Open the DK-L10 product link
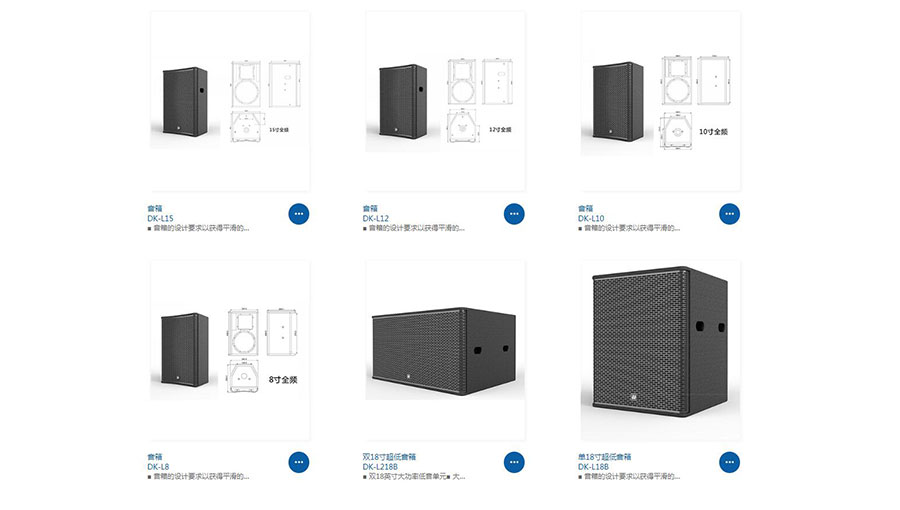This screenshot has height=510, width=900. (x=591, y=219)
